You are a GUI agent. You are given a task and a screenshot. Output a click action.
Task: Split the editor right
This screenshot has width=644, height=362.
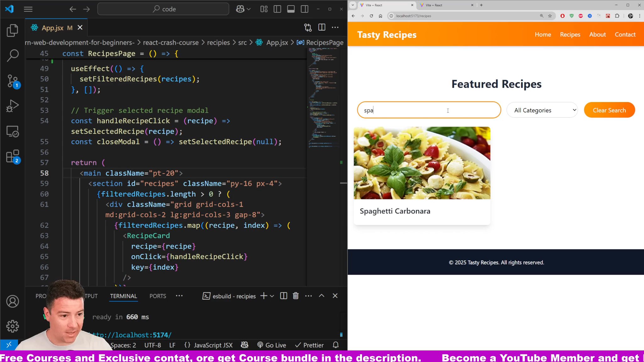tap(322, 28)
